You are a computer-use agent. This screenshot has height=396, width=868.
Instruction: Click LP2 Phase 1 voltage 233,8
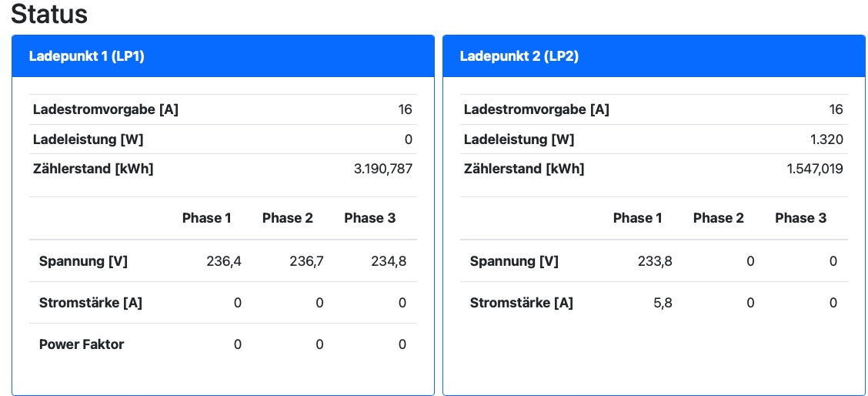click(655, 261)
